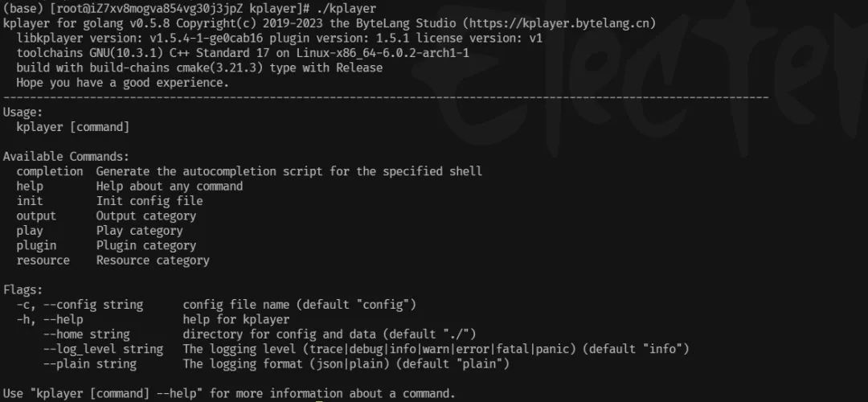
Task: Click the resource command entry
Action: pyautogui.click(x=43, y=260)
